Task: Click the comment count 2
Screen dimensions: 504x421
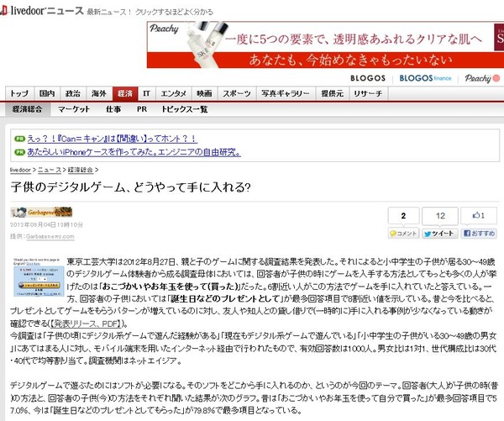Action: click(403, 216)
